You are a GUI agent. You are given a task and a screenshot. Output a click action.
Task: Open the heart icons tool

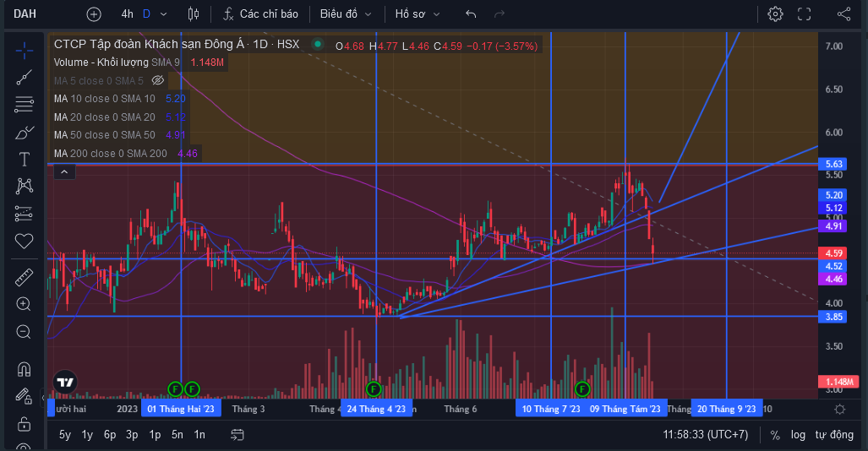pyautogui.click(x=24, y=241)
